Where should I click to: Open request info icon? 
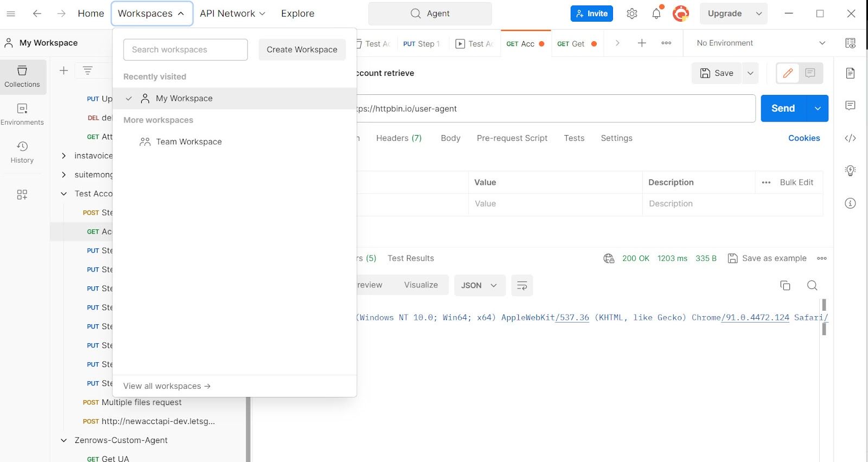850,203
